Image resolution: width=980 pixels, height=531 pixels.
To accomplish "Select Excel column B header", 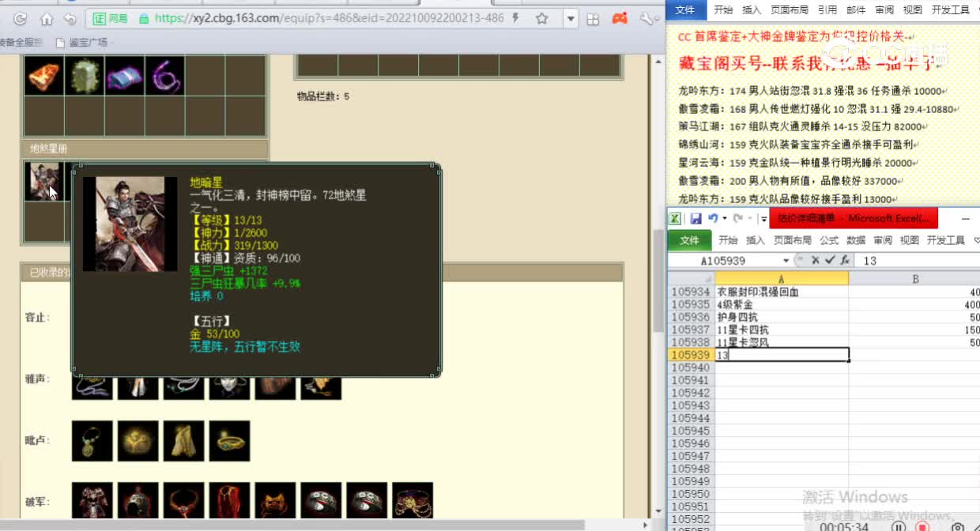I will 914,278.
